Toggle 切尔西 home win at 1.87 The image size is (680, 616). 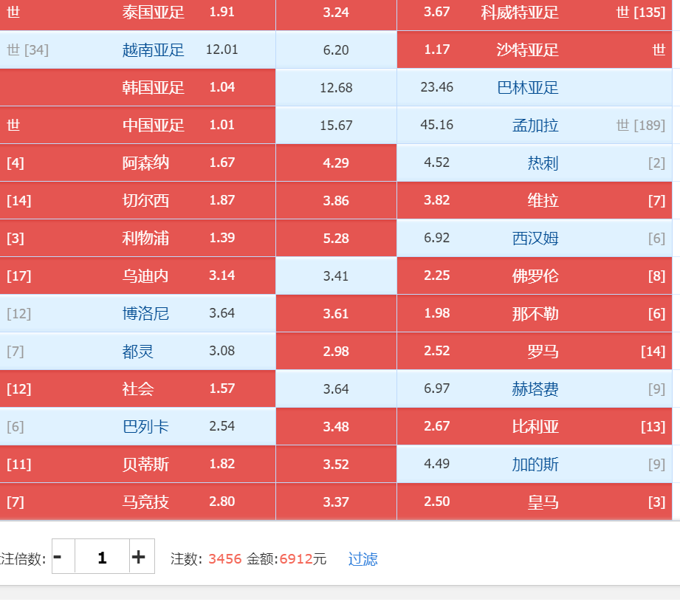[x=137, y=201]
